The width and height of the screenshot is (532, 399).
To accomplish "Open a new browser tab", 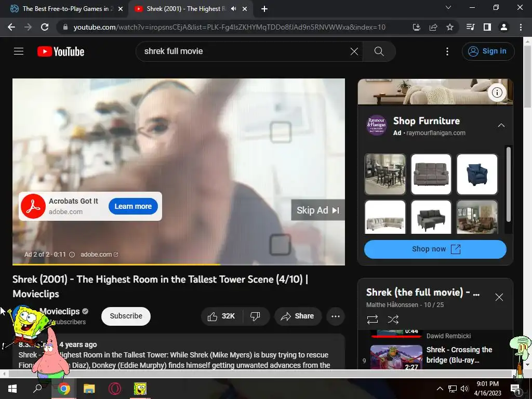I will click(264, 9).
